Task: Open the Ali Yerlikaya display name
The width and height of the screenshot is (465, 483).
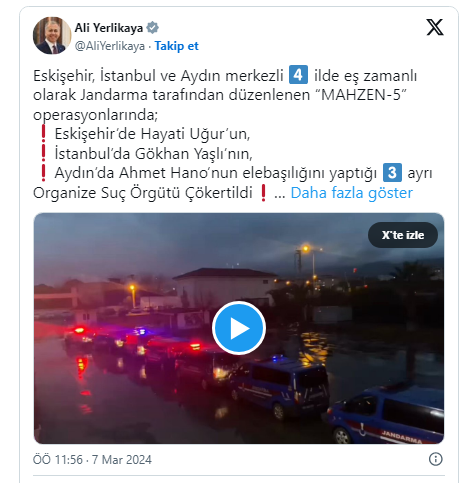Action: pyautogui.click(x=109, y=28)
